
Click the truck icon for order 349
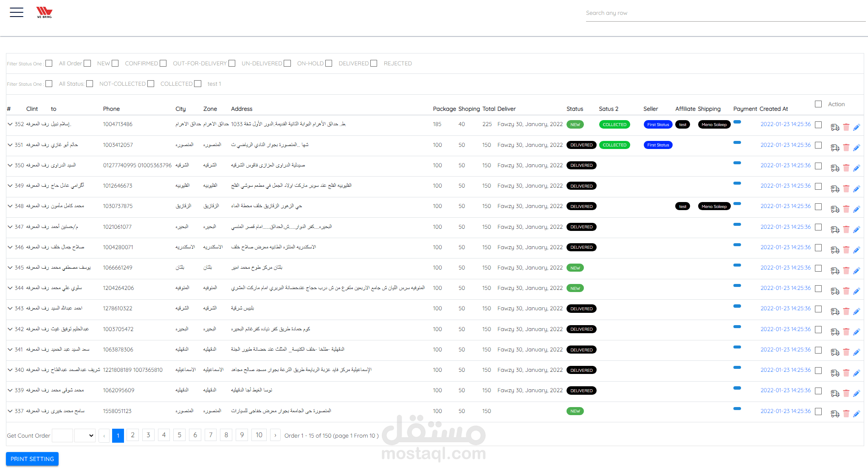tap(835, 188)
